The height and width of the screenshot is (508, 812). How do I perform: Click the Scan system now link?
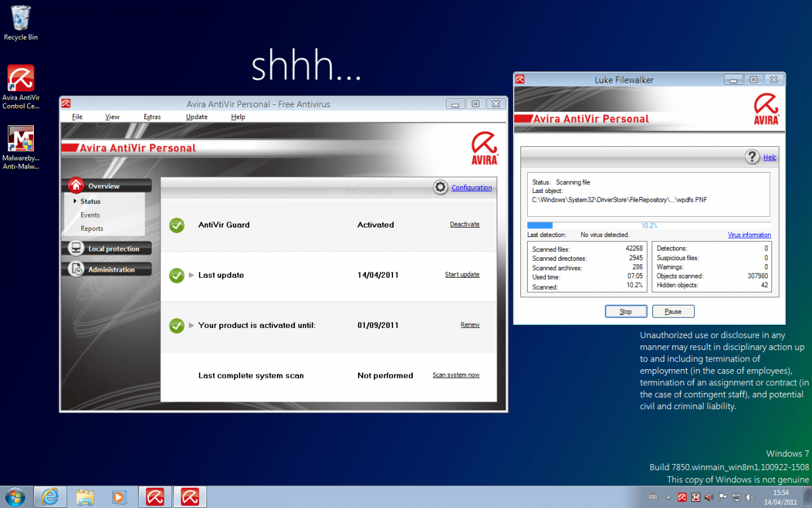click(456, 375)
